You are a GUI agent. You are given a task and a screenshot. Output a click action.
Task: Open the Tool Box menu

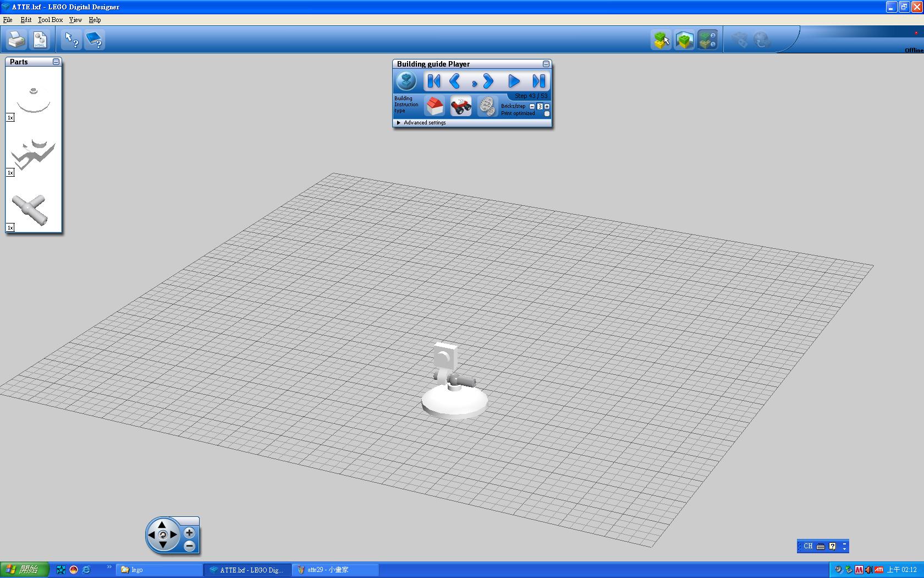51,20
